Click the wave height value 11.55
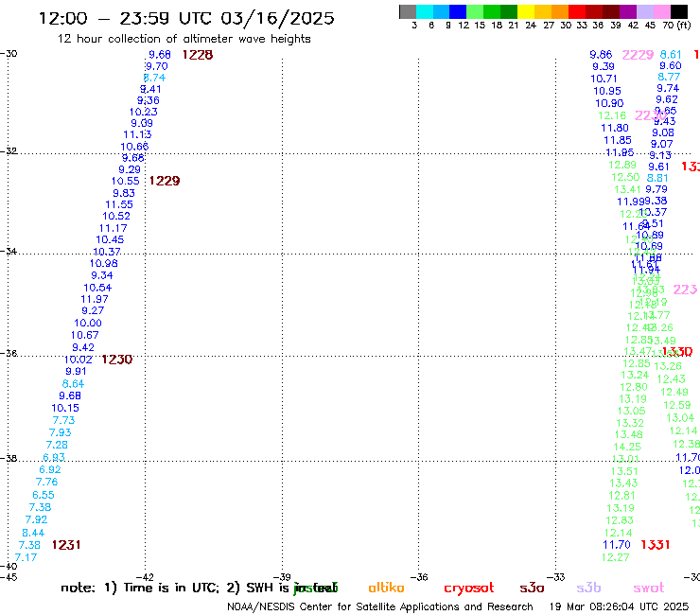The width and height of the screenshot is (700, 615). pyautogui.click(x=119, y=204)
